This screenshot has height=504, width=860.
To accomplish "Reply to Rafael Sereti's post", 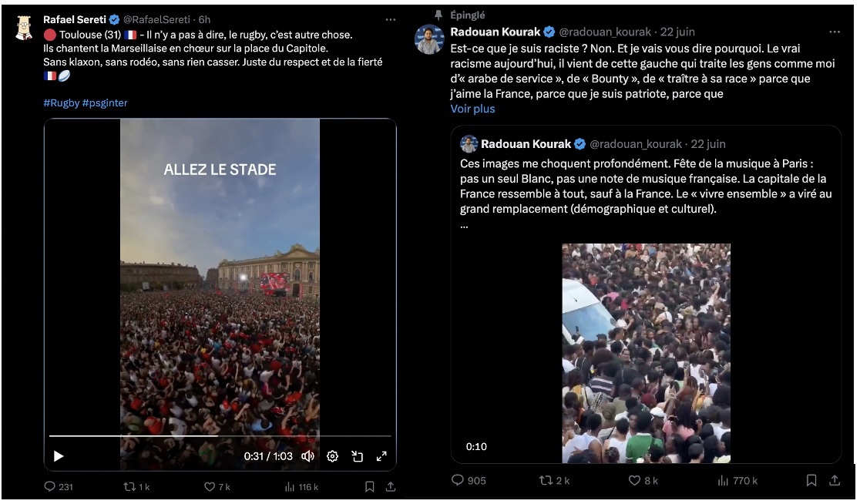I will pyautogui.click(x=50, y=487).
